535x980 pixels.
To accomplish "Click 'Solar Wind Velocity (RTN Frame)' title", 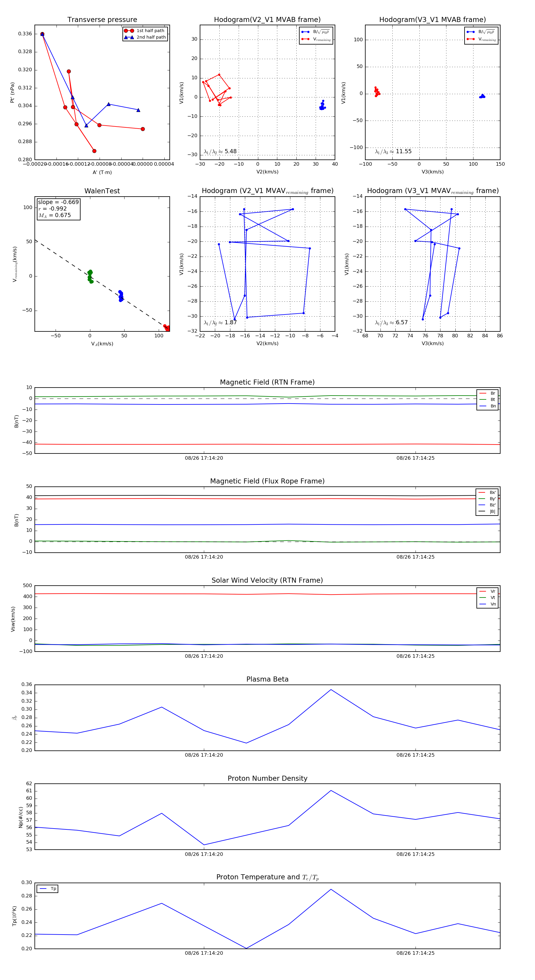I will coord(267,580).
